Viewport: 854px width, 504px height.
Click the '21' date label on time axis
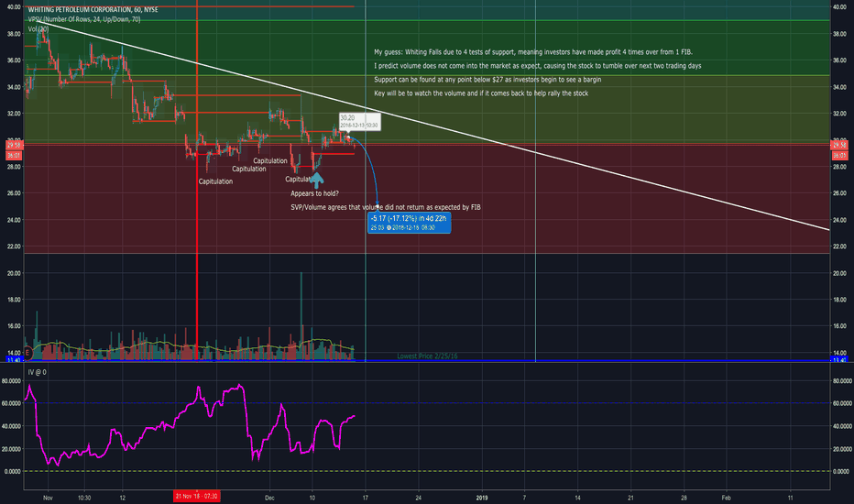pyautogui.click(x=630, y=498)
